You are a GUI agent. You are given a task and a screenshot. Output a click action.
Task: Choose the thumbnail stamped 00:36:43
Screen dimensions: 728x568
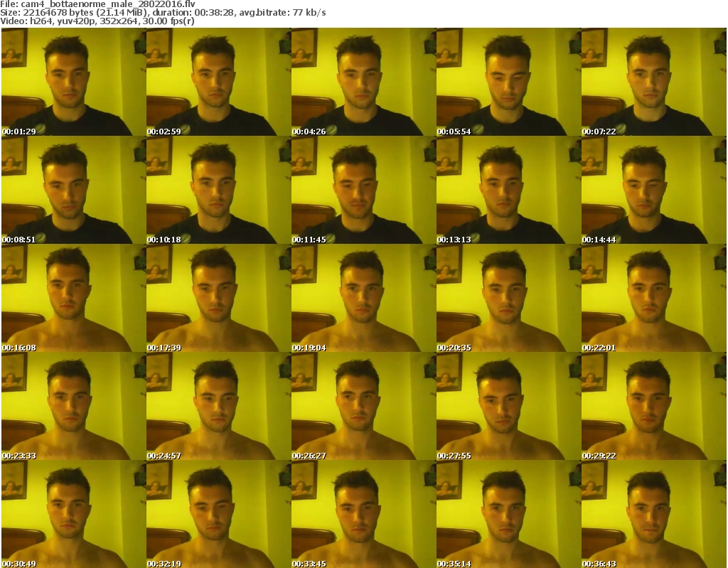coord(654,514)
